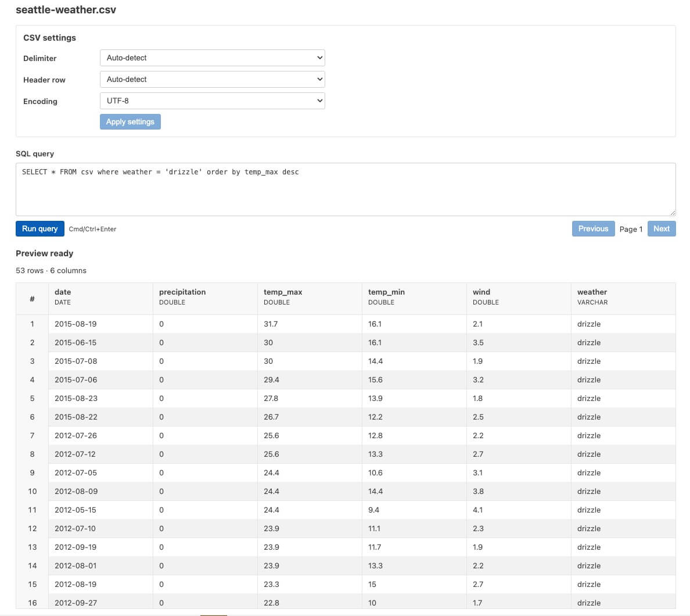Open the Encoding UTF-8 dropdown
The height and width of the screenshot is (616, 690).
(212, 101)
